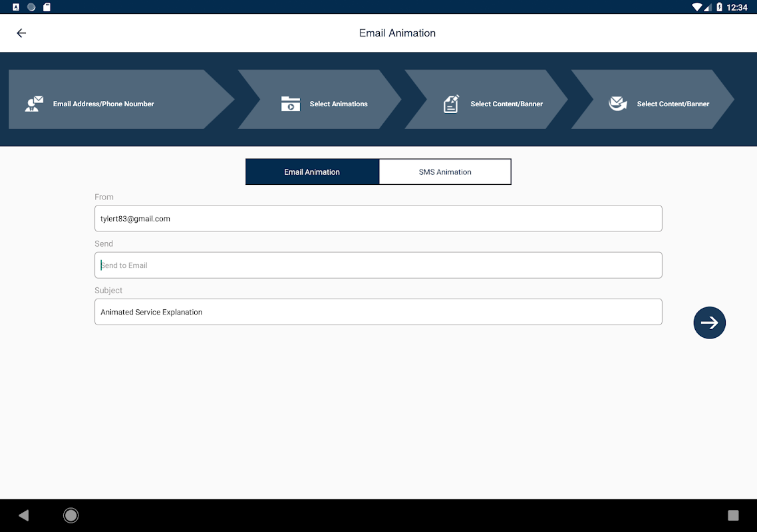757x532 pixels.
Task: Click the Send to Email field
Action: tap(378, 265)
